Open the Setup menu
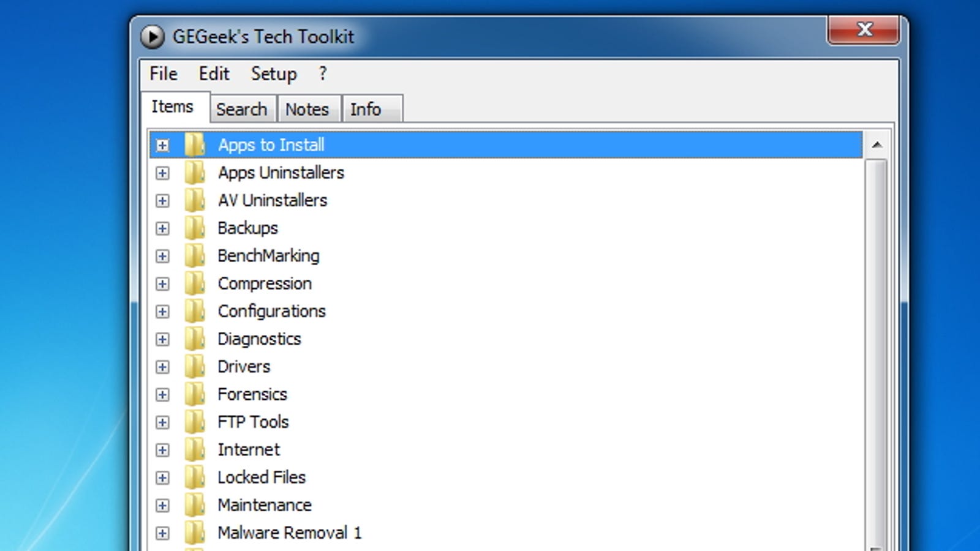980x551 pixels. coord(274,74)
